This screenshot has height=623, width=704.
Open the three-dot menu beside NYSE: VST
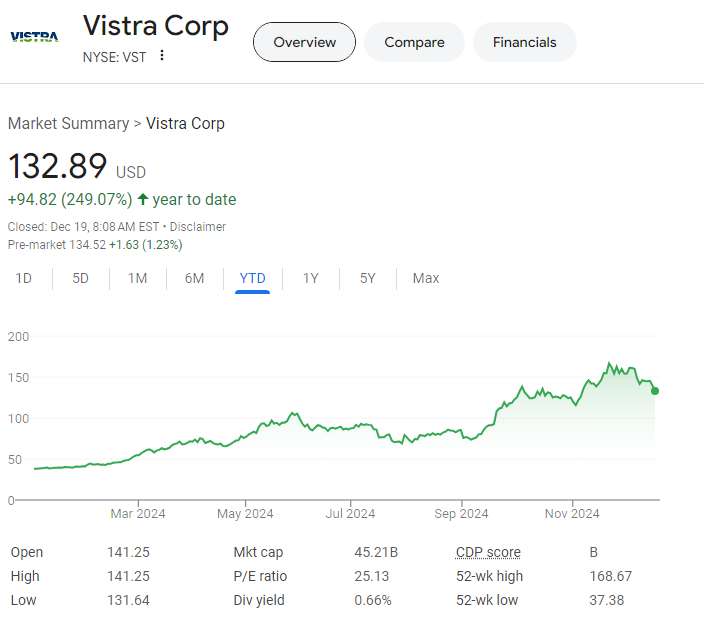point(162,56)
